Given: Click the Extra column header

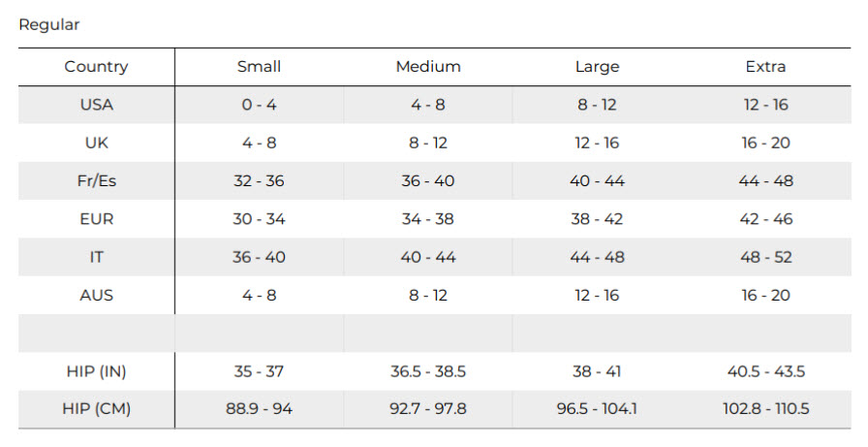Looking at the screenshot, I should [x=765, y=67].
